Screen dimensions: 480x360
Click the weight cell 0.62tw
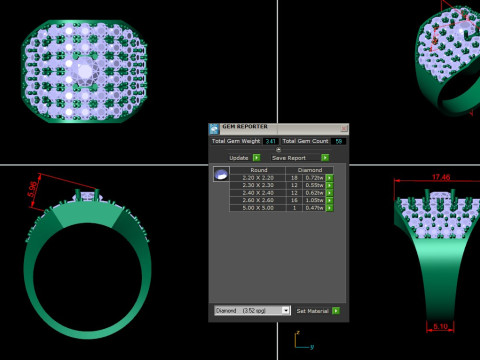tap(314, 193)
